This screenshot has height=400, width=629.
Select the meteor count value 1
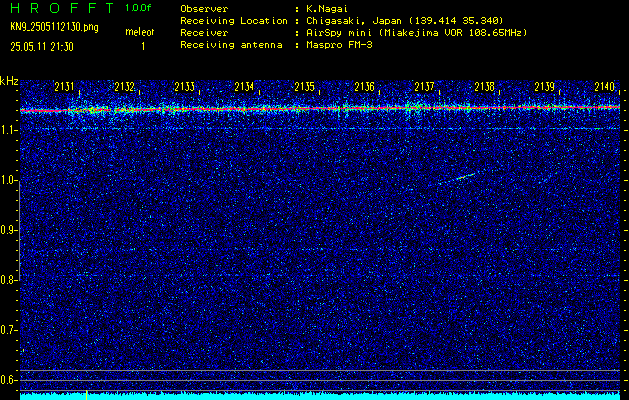(x=143, y=47)
